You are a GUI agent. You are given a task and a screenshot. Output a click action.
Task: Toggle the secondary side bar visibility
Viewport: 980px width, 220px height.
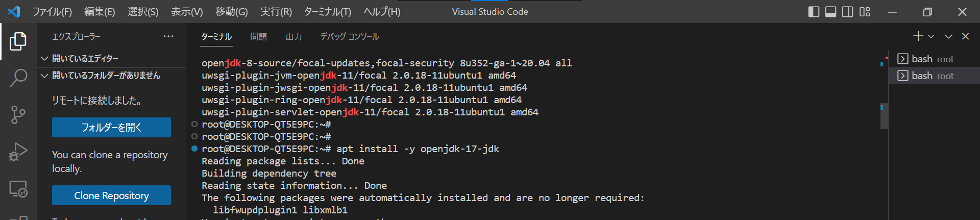[x=848, y=12]
